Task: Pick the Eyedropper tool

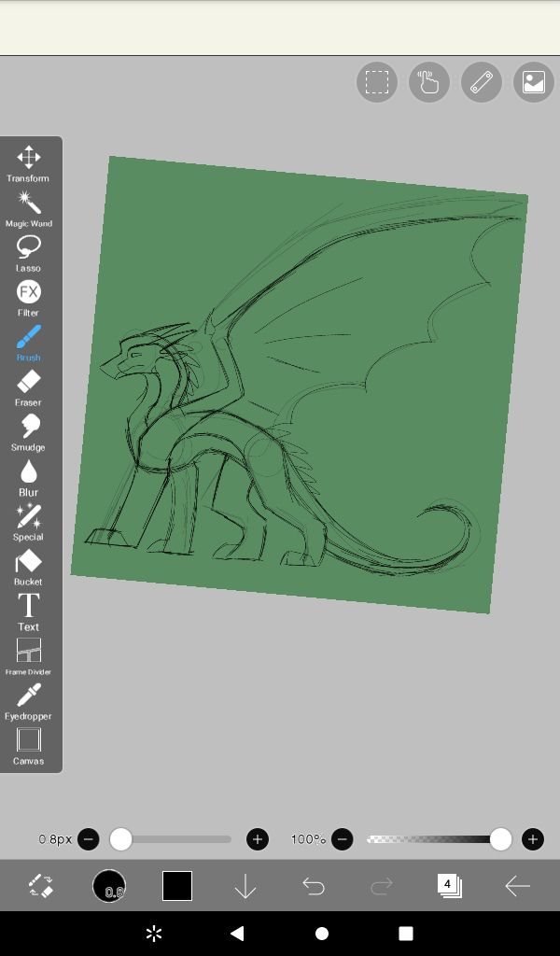Action: pyautogui.click(x=28, y=702)
